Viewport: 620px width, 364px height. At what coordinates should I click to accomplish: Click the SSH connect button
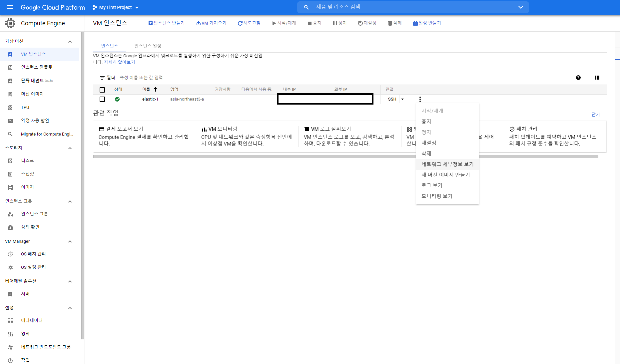392,99
